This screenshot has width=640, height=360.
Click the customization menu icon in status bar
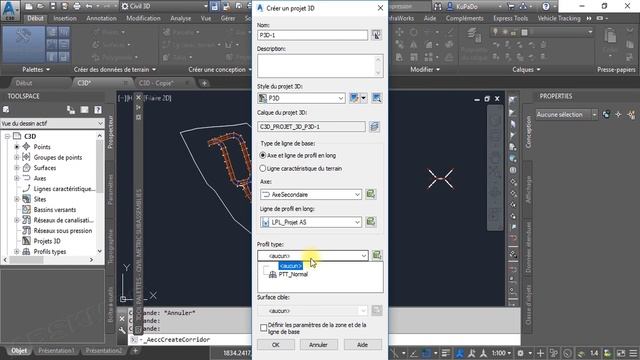click(x=633, y=353)
